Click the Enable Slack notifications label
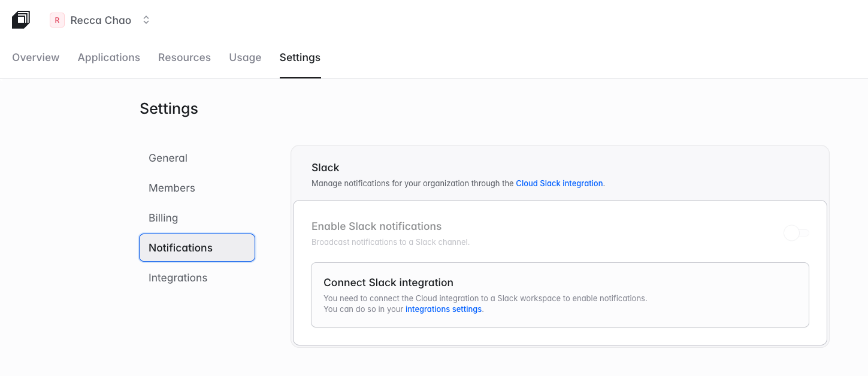This screenshot has height=376, width=868. pos(376,226)
